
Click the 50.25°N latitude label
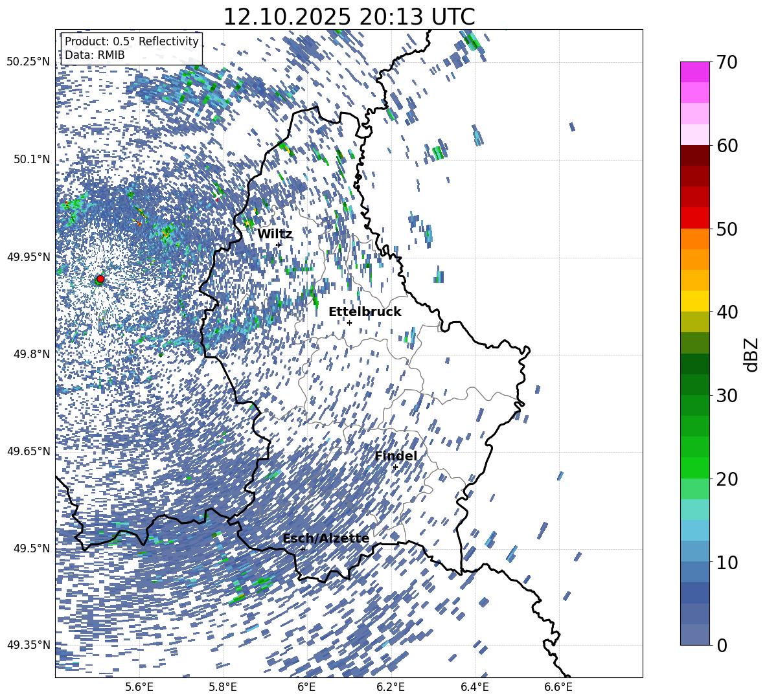[x=28, y=62]
